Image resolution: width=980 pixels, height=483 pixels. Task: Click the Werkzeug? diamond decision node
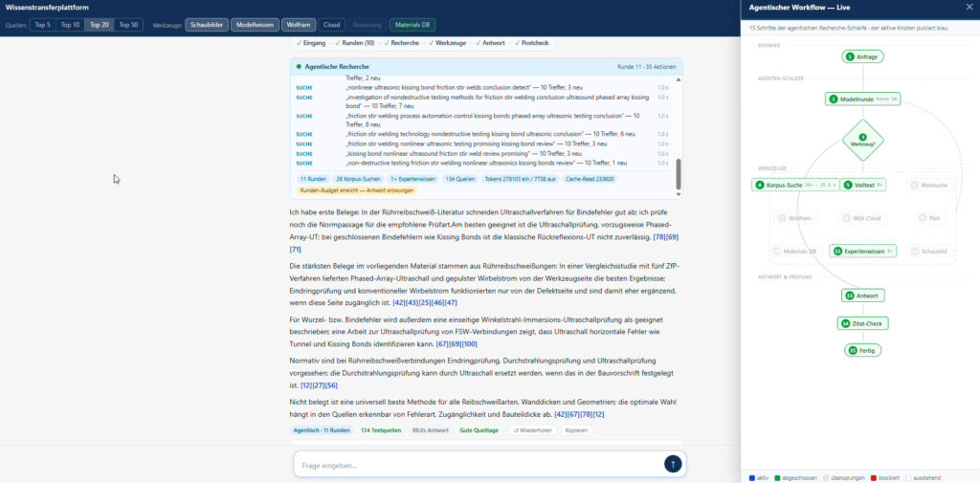862,140
